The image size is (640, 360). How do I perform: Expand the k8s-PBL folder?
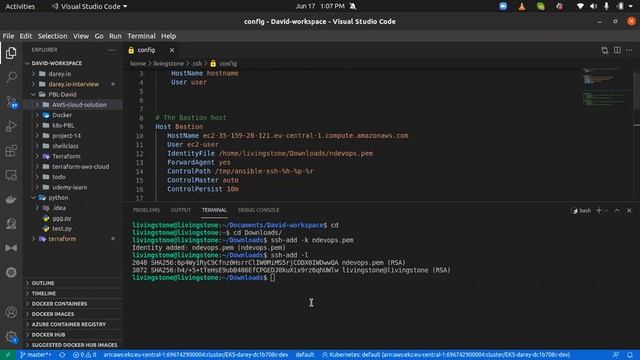pos(73,125)
